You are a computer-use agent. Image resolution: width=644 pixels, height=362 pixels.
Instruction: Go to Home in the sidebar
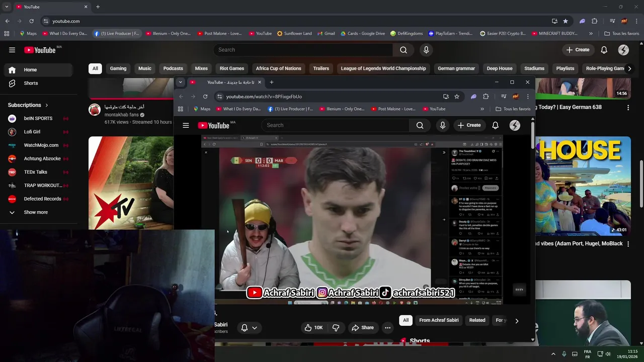click(x=39, y=70)
